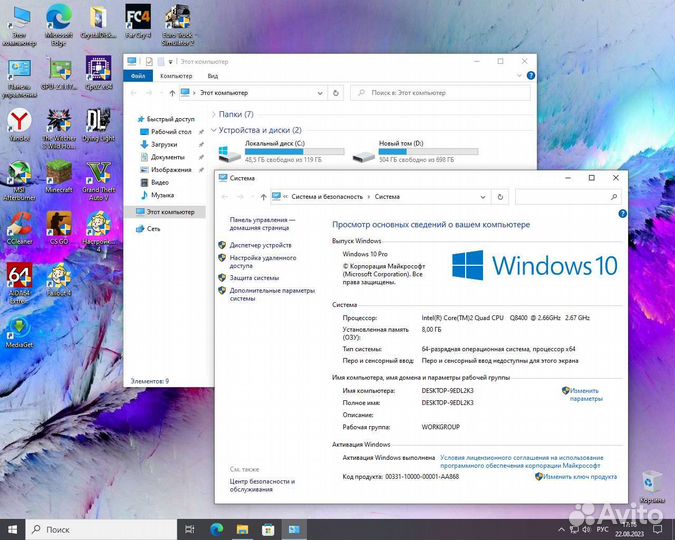Expand the Explorer address bar history dropdown

point(320,93)
